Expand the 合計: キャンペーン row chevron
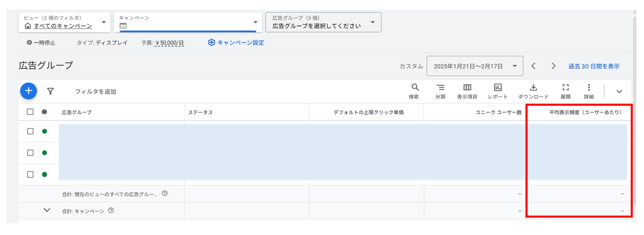Viewport: 644px width, 235px height. [x=47, y=210]
